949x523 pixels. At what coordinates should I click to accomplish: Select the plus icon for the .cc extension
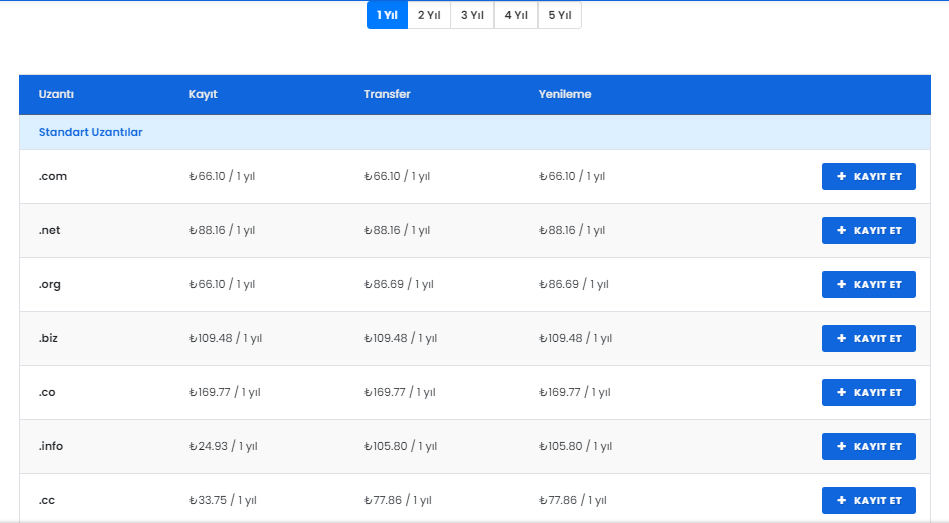pos(841,500)
